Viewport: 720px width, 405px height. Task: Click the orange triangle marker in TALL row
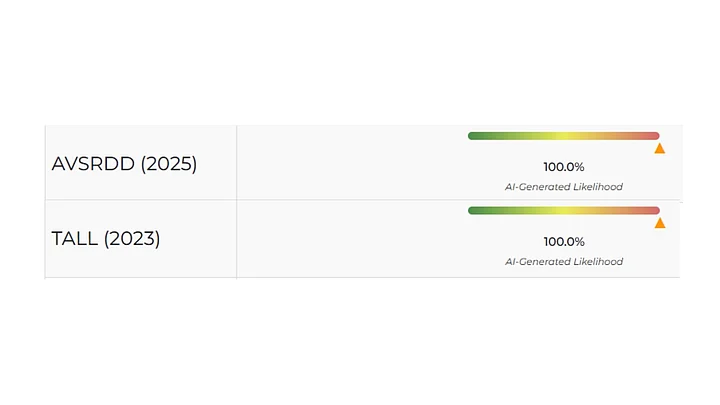coord(660,223)
